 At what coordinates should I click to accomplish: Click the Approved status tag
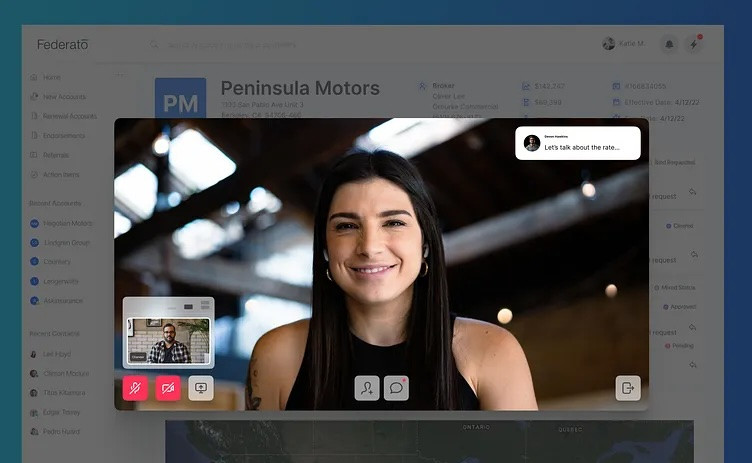pos(680,307)
